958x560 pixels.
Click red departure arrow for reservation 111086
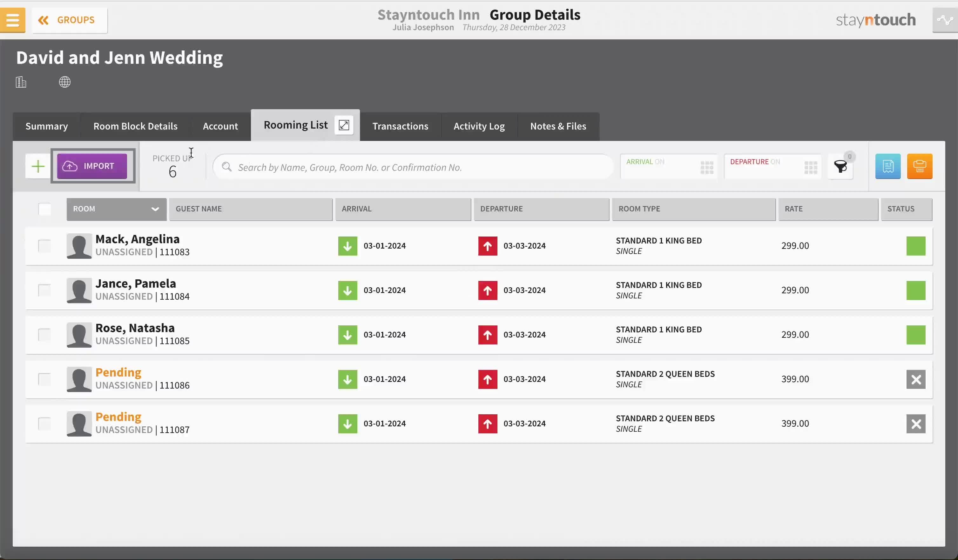click(x=488, y=379)
